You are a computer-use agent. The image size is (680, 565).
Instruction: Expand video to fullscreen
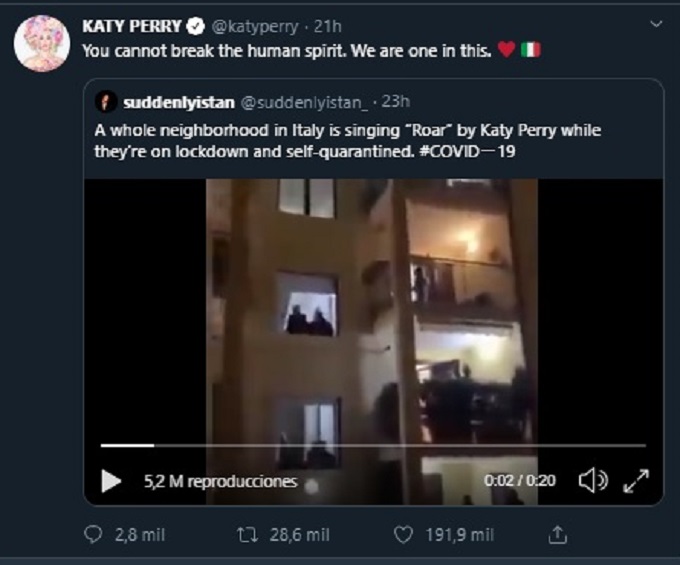pyautogui.click(x=636, y=481)
